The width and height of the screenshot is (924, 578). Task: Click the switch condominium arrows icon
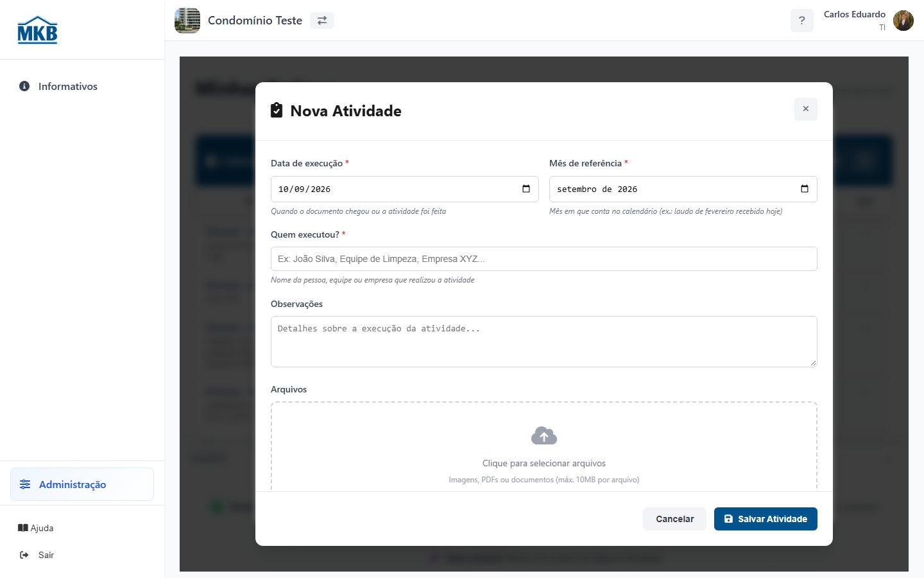(322, 21)
